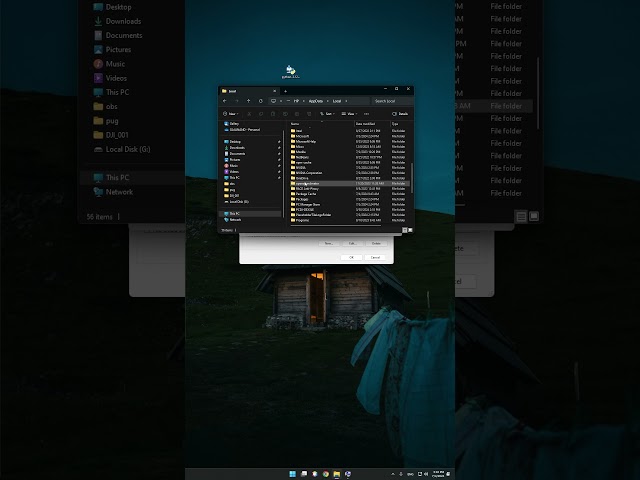
Task: Select Music in the navigation pane
Action: (x=231, y=166)
